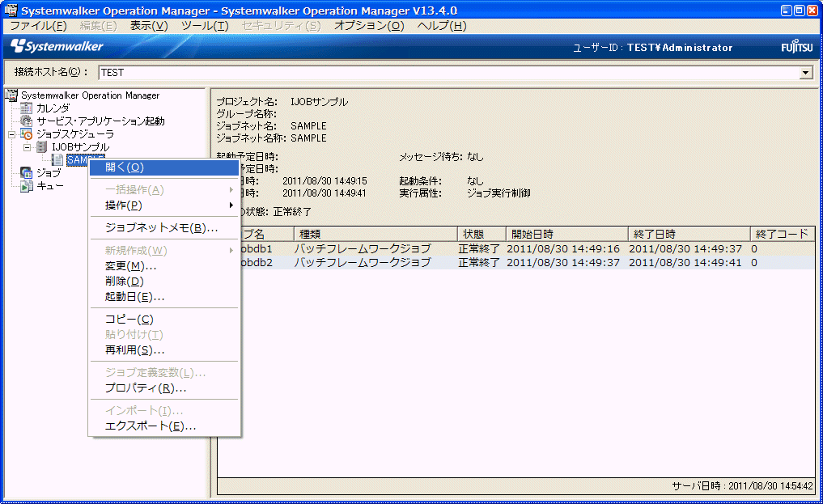This screenshot has height=504, width=823.
Task: Sort by the 種類 column header
Action: (x=375, y=234)
